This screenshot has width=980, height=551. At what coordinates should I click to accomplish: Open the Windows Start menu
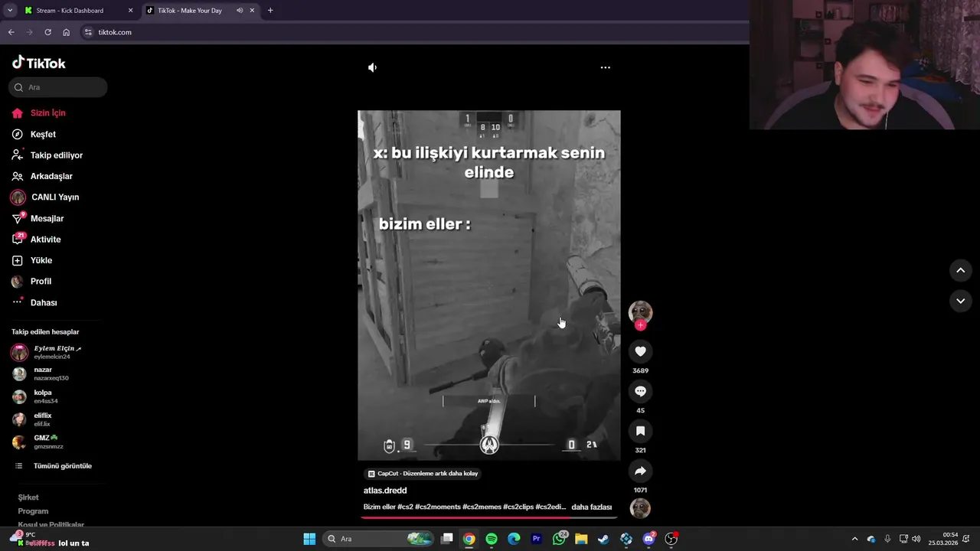point(309,539)
